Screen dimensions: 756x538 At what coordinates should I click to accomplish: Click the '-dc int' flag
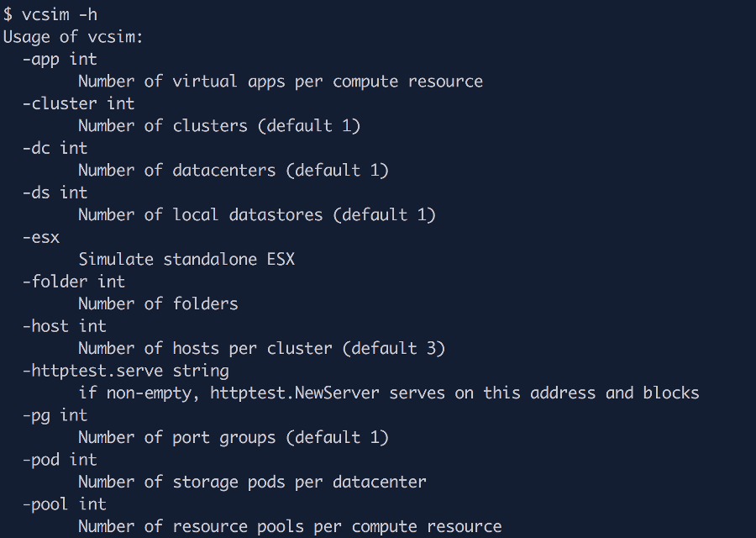point(55,148)
